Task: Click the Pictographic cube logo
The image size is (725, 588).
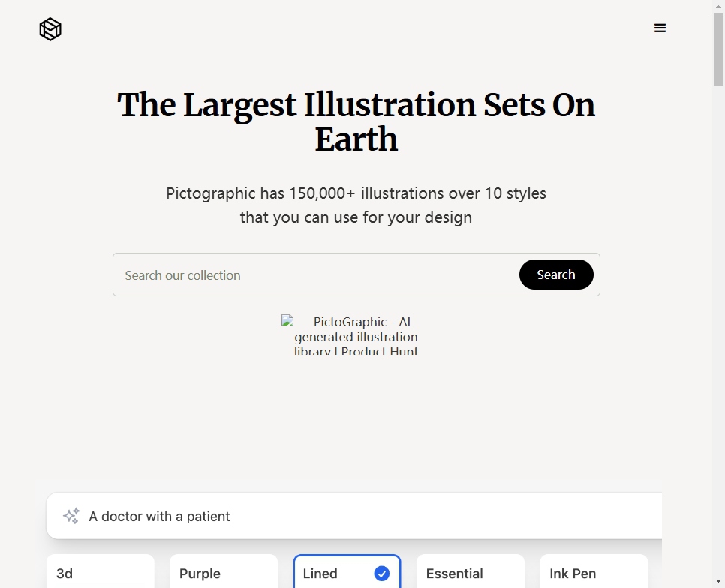Action: pos(50,29)
